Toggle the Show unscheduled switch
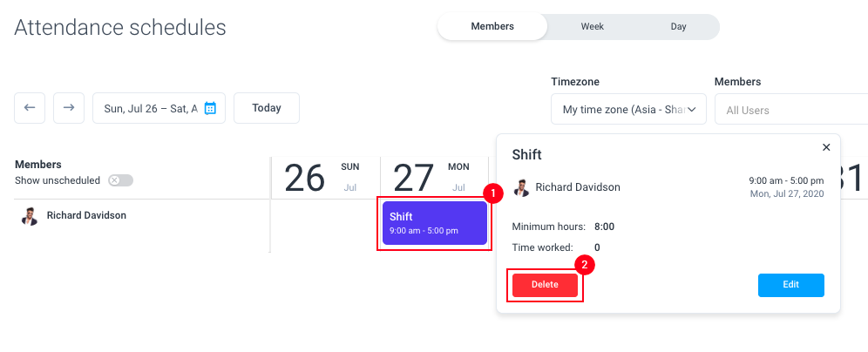The height and width of the screenshot is (352, 868). click(x=120, y=180)
